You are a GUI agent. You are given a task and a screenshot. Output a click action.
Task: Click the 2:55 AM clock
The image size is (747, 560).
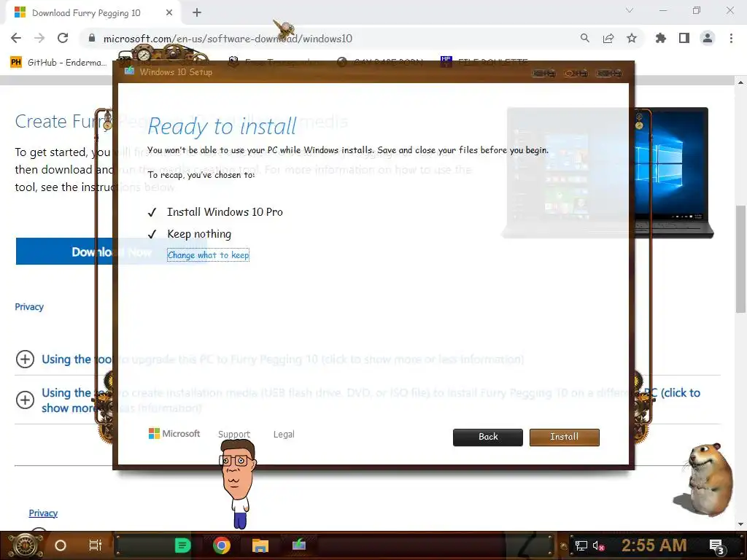tap(654, 545)
